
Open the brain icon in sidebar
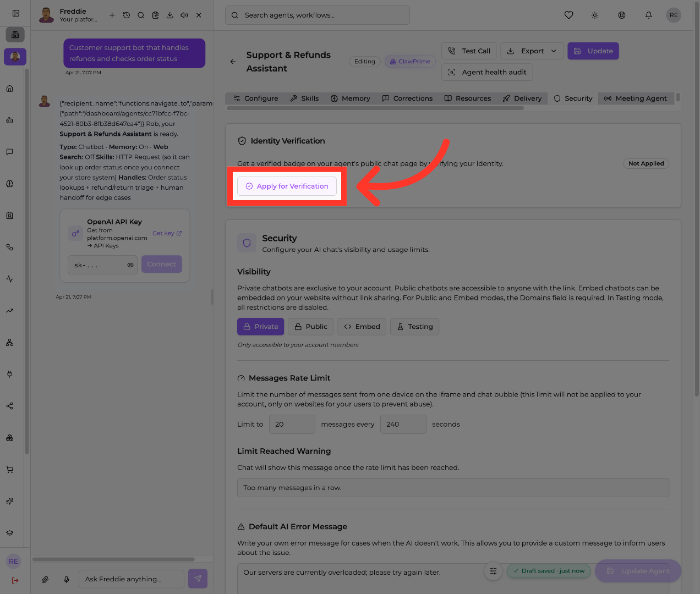click(x=10, y=184)
